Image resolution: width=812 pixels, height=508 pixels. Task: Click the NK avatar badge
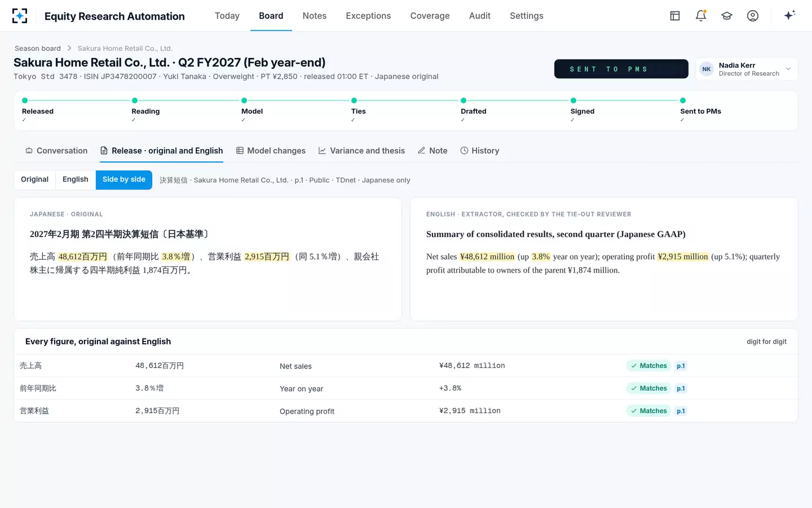(x=707, y=69)
